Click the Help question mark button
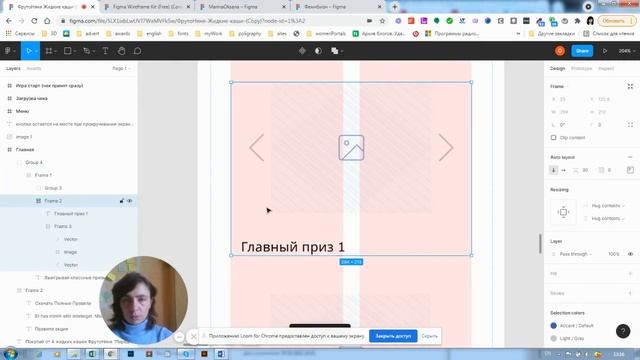The height and width of the screenshot is (360, 640). (623, 331)
